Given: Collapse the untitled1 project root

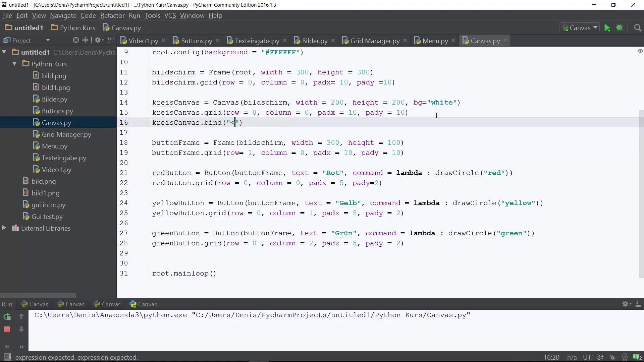Looking at the screenshot, I should (x=4, y=52).
